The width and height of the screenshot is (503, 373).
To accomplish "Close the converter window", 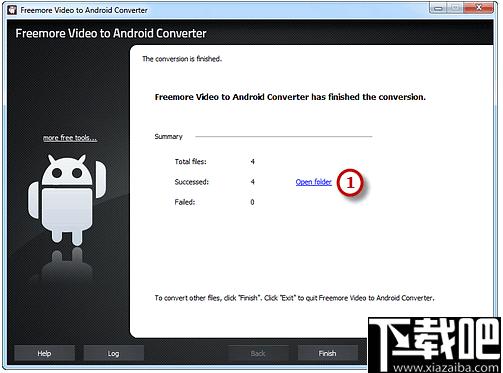I will pyautogui.click(x=478, y=8).
